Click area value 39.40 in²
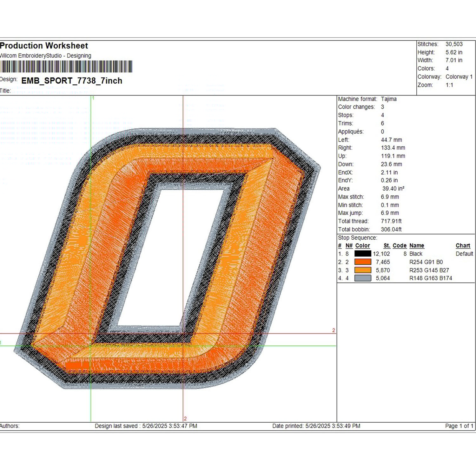476x474 pixels. click(393, 189)
